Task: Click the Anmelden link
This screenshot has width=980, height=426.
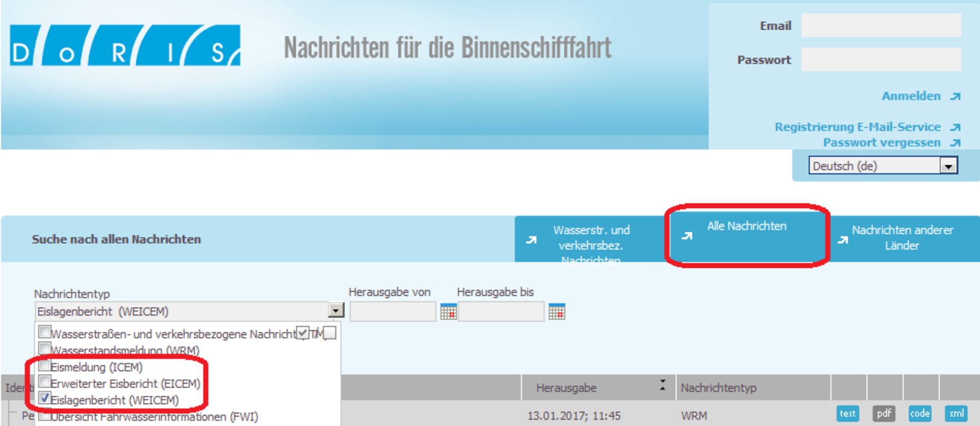Action: click(x=911, y=96)
